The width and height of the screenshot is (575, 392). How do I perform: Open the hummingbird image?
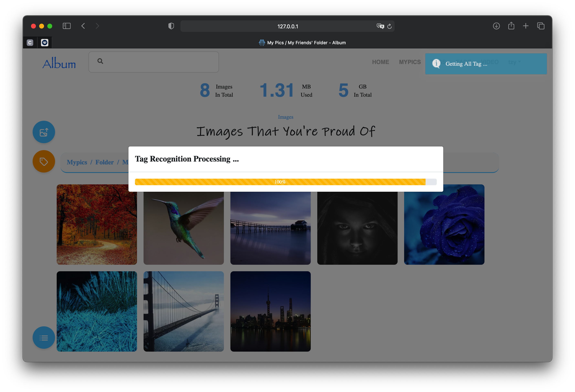pos(184,228)
